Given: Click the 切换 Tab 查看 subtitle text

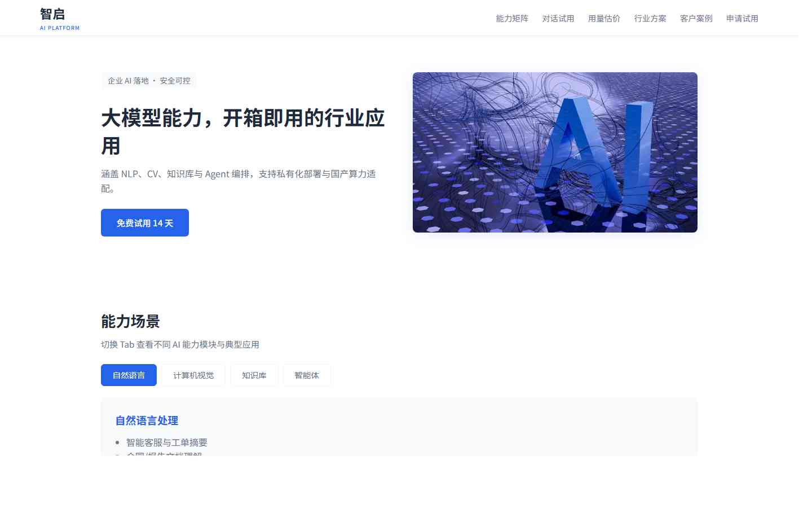Looking at the screenshot, I should point(180,344).
